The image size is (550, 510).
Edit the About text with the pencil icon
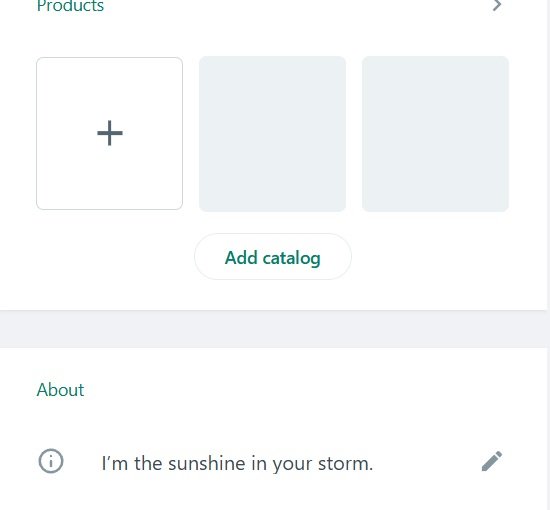click(x=492, y=461)
